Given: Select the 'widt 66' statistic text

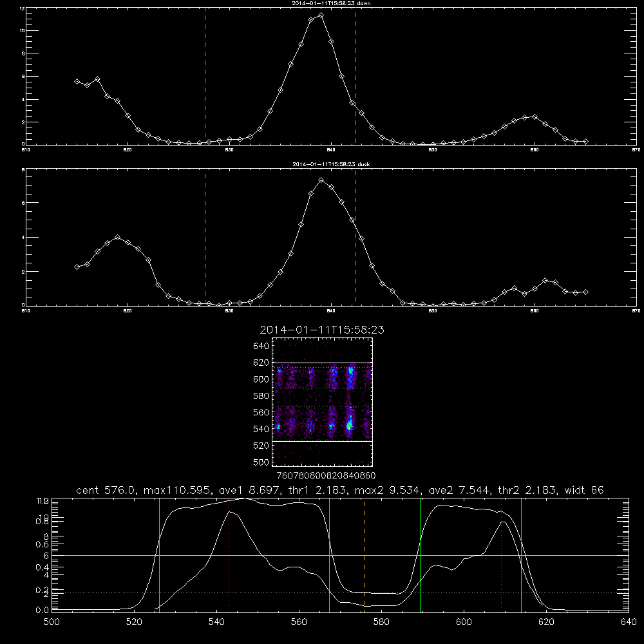Looking at the screenshot, I should [x=584, y=490].
